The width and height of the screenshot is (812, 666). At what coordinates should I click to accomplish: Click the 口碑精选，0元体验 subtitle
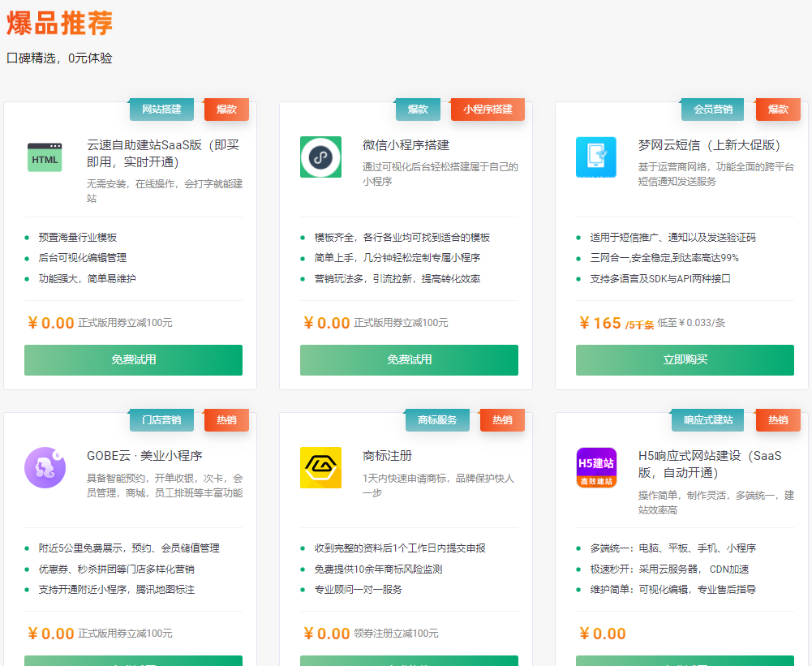pos(59,58)
